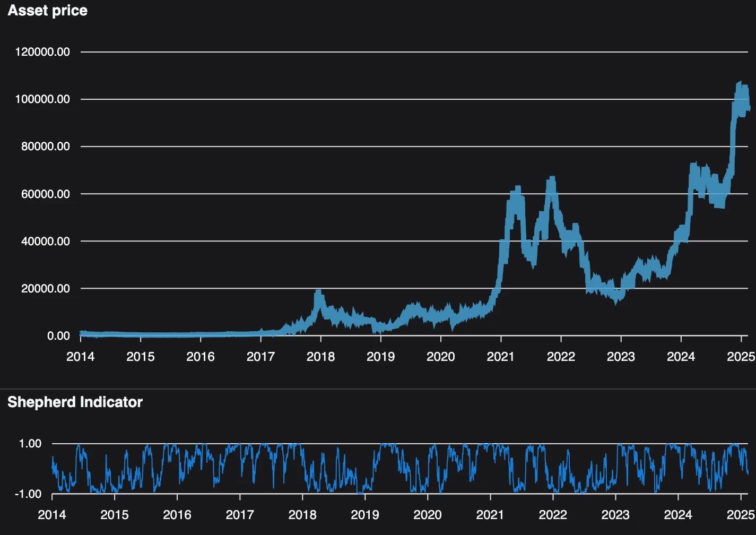
Task: Click 2021 on the Asset price x-axis
Action: click(x=501, y=357)
